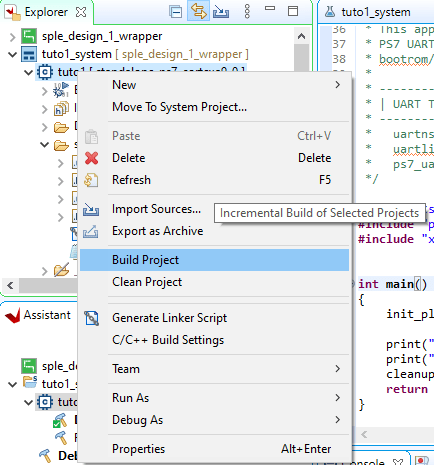
Task: Expand sple_design_1_wrapper tree node
Action: [12, 37]
